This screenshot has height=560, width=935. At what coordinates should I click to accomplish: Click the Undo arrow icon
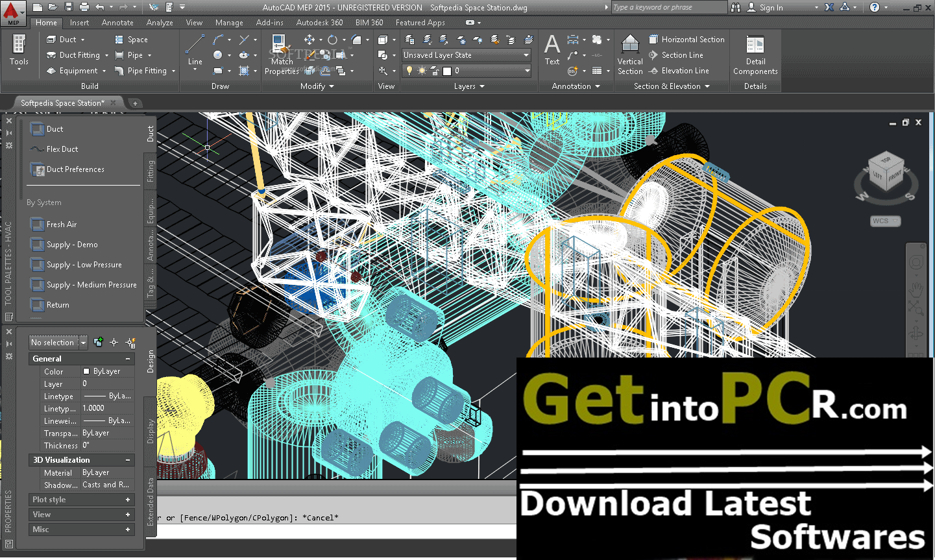99,7
